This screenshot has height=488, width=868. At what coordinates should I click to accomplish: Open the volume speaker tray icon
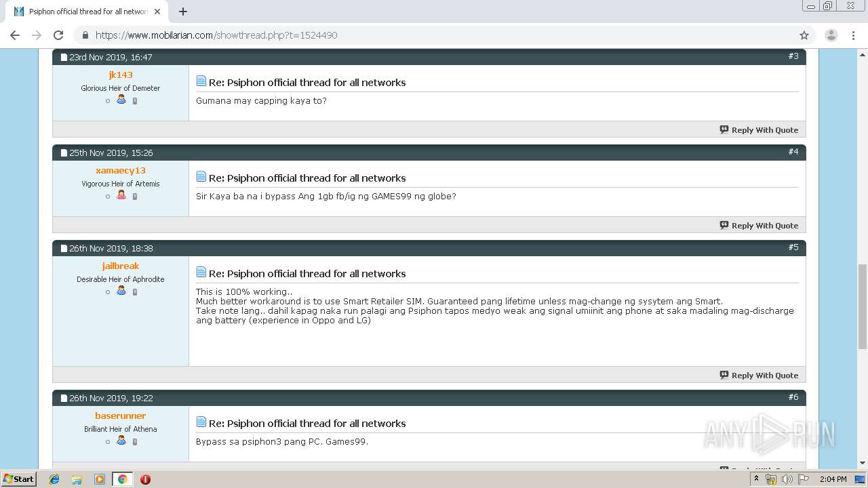click(x=787, y=479)
